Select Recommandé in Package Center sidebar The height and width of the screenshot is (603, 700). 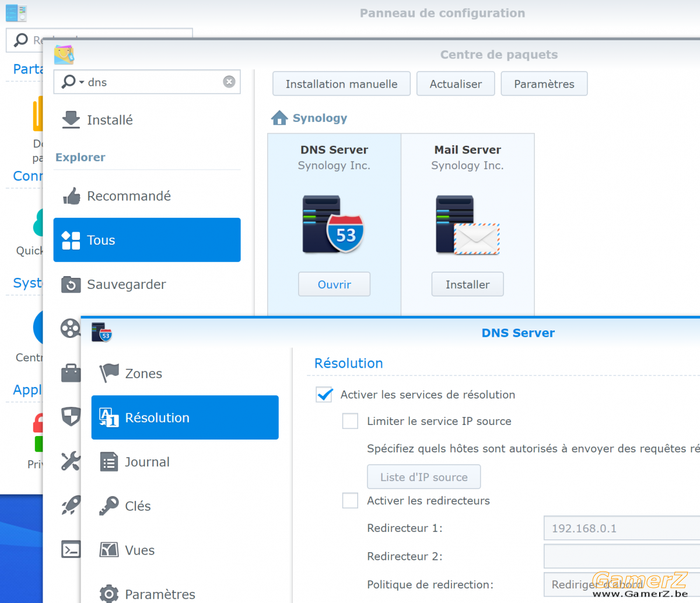(x=147, y=196)
